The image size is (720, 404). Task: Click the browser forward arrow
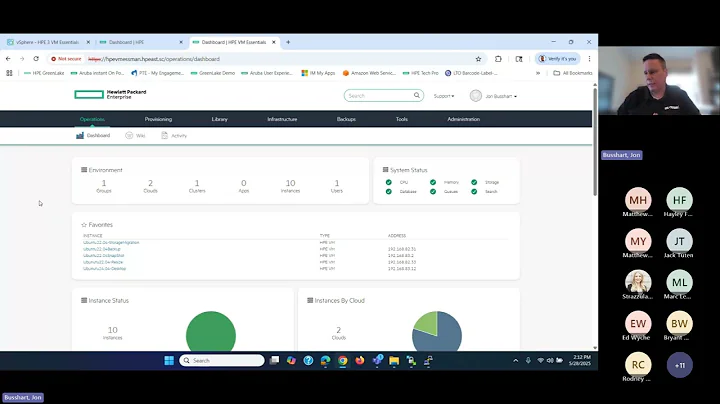coord(22,59)
